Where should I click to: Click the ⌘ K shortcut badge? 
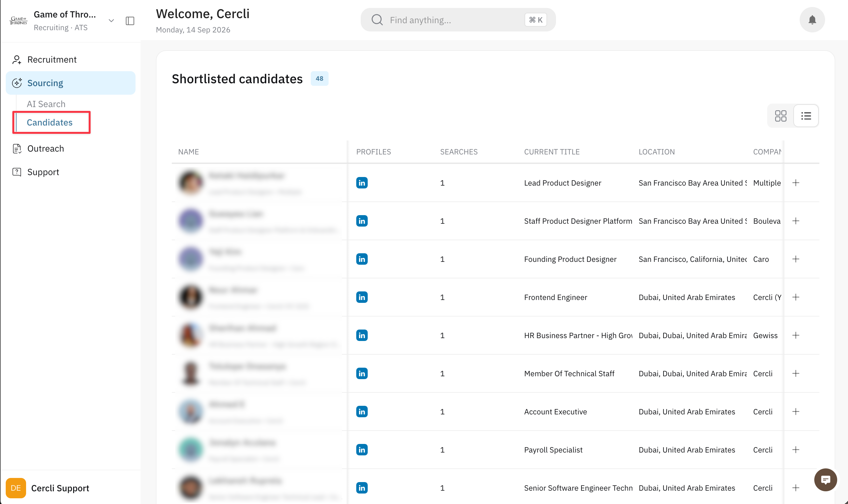tap(535, 20)
